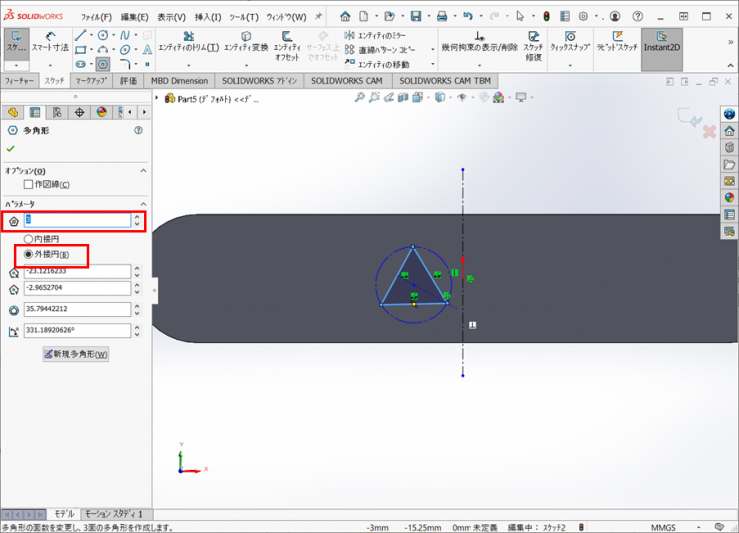Click the green checkmark to accept polygon
Viewport: 739px width, 533px height.
pyautogui.click(x=11, y=149)
